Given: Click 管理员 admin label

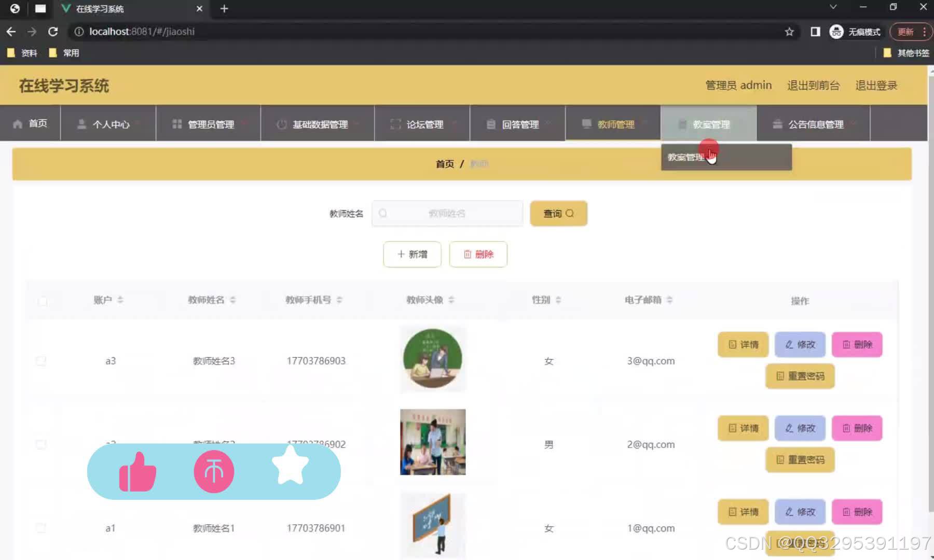Looking at the screenshot, I should (x=738, y=85).
